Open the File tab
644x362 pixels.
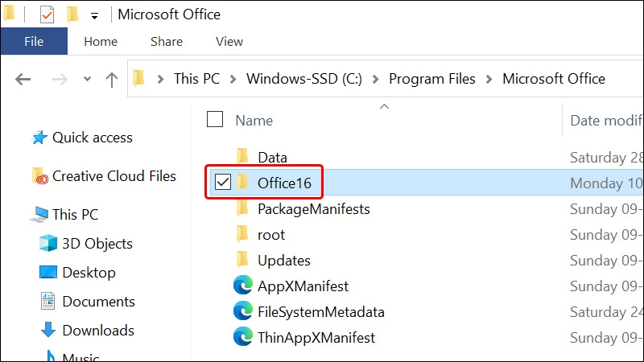(x=34, y=42)
